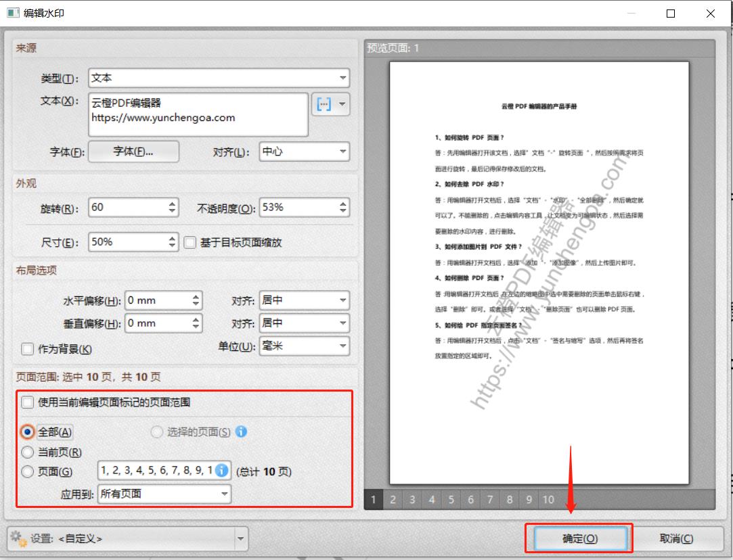Image resolution: width=733 pixels, height=560 pixels.
Task: Check 使用当前编辑页面标记的页面范围
Action: [x=28, y=402]
